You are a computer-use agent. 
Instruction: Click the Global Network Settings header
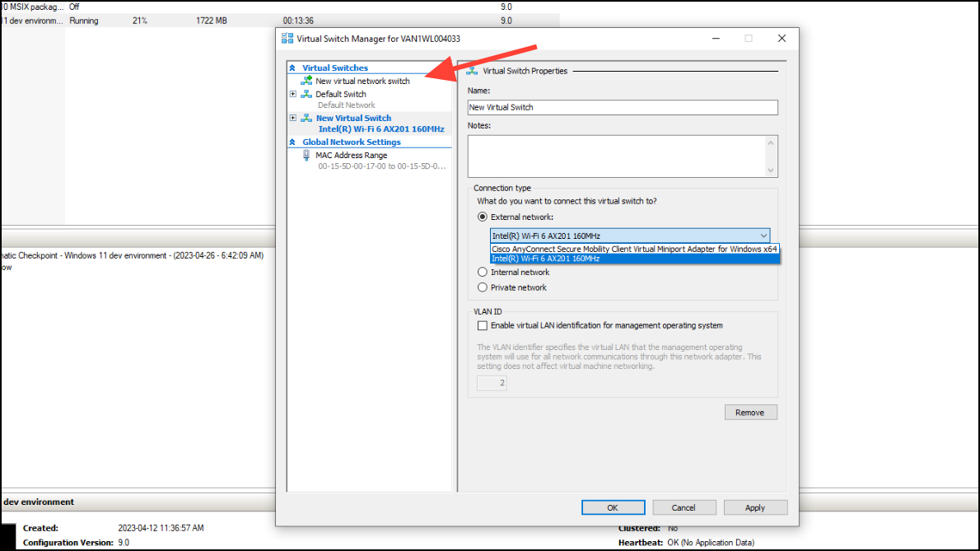click(x=352, y=142)
